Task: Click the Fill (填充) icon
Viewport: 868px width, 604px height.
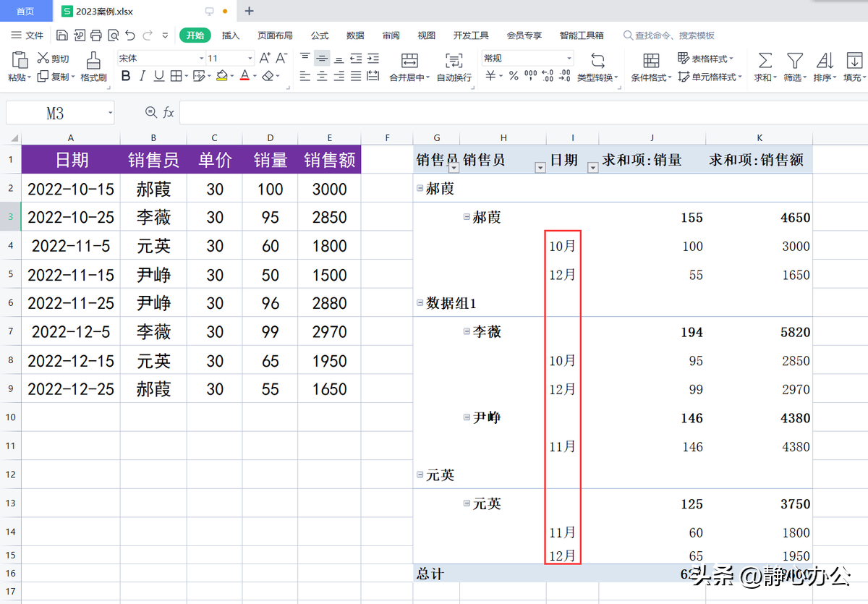Action: click(x=854, y=60)
